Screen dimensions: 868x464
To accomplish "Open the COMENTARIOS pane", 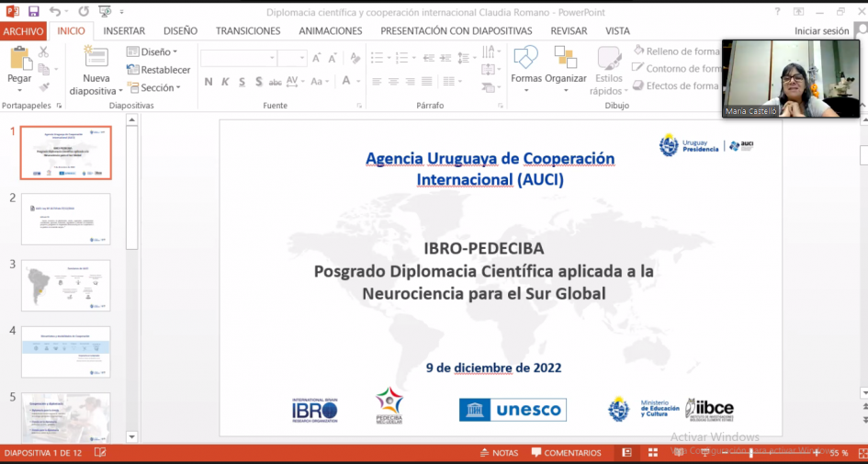I will (x=566, y=452).
